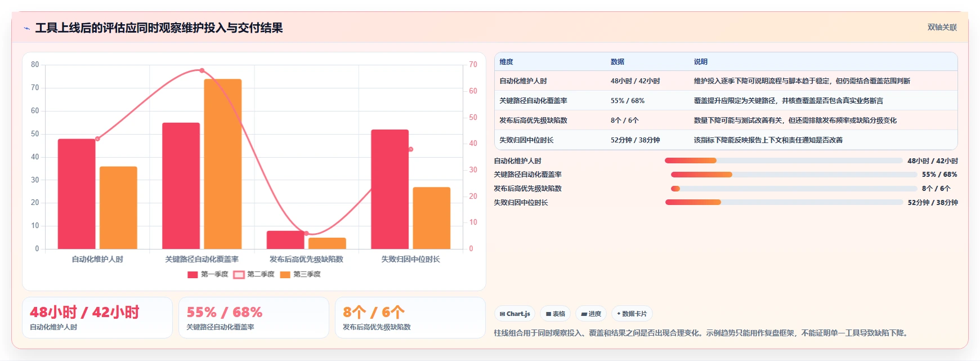Select the 表格 chip

pyautogui.click(x=556, y=314)
